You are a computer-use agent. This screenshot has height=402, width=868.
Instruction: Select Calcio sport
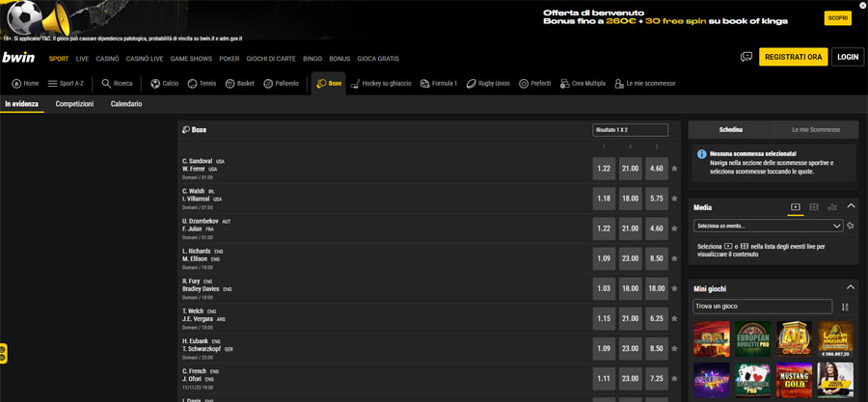164,84
